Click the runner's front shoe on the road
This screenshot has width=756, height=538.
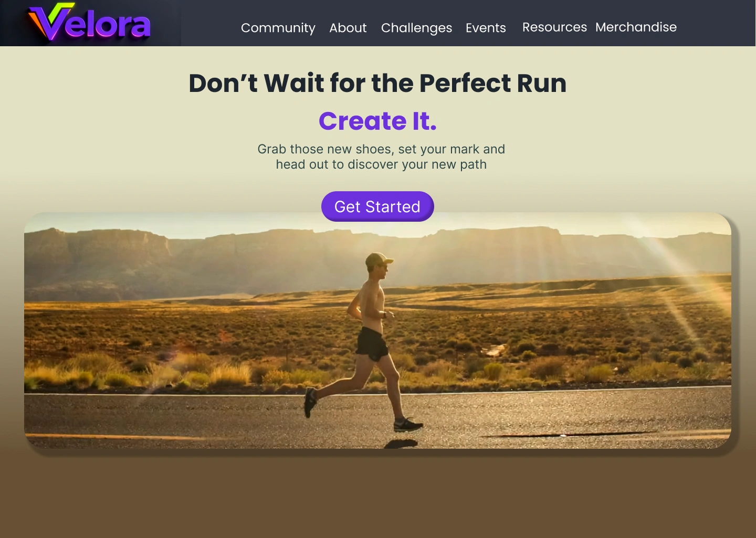pyautogui.click(x=408, y=425)
